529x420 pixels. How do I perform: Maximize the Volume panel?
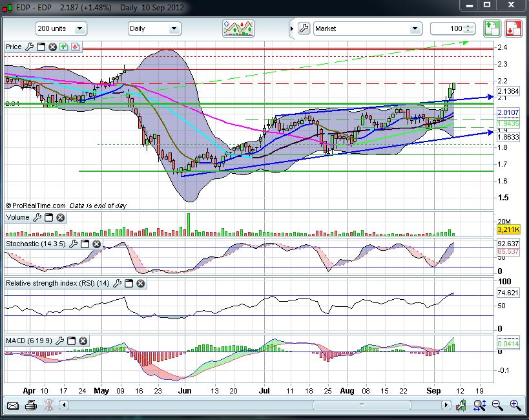pyautogui.click(x=49, y=217)
